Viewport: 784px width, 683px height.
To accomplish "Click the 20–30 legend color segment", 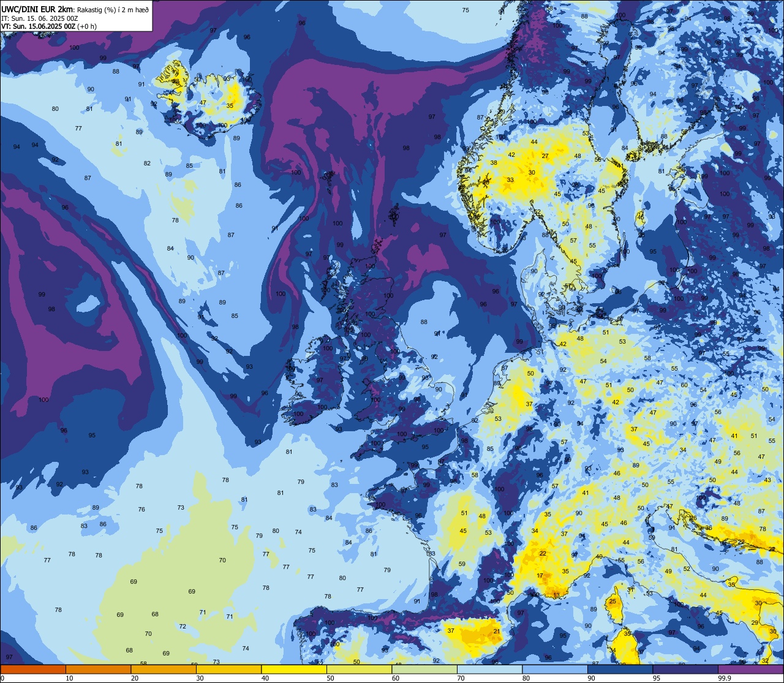I will (x=164, y=669).
